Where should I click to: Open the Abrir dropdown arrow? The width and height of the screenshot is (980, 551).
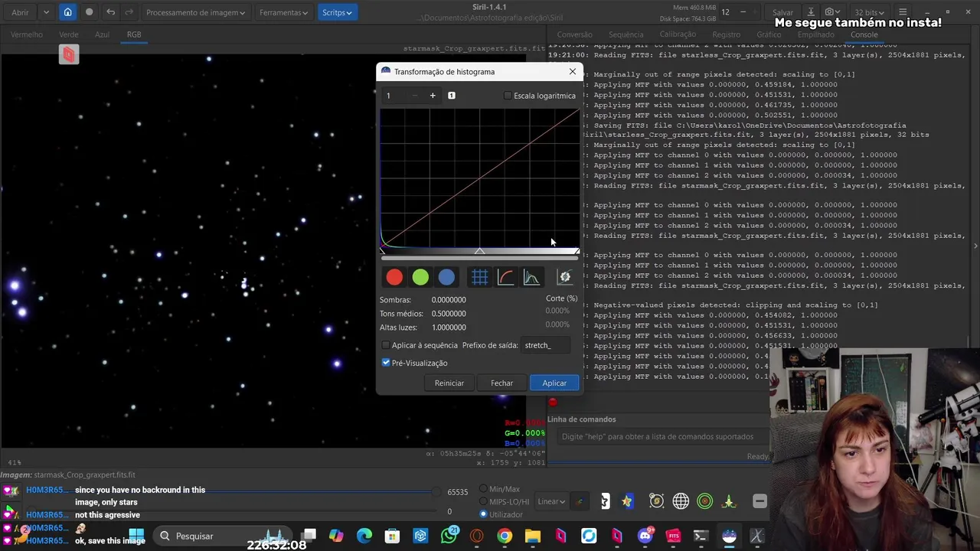pos(46,12)
